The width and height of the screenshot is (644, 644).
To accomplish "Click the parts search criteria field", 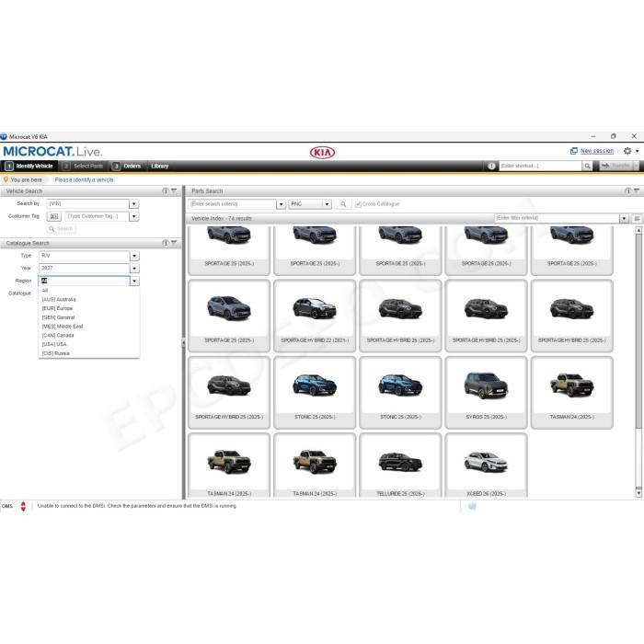I will tap(232, 204).
